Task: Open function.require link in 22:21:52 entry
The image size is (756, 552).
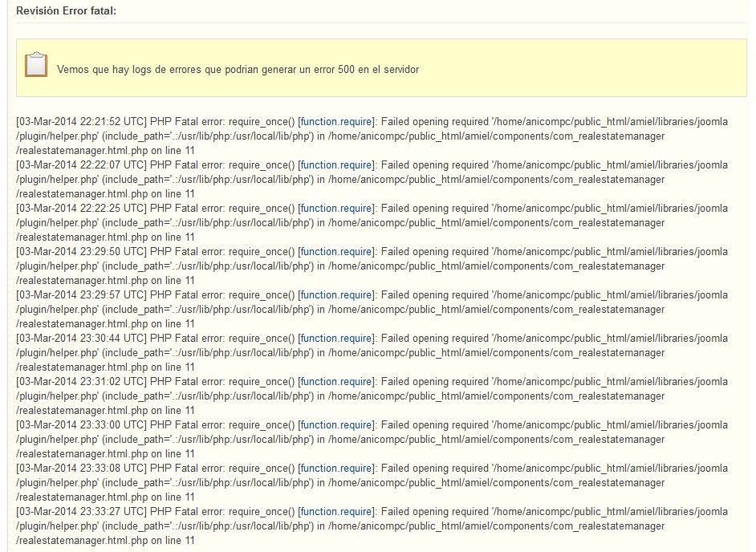Action: [x=336, y=122]
